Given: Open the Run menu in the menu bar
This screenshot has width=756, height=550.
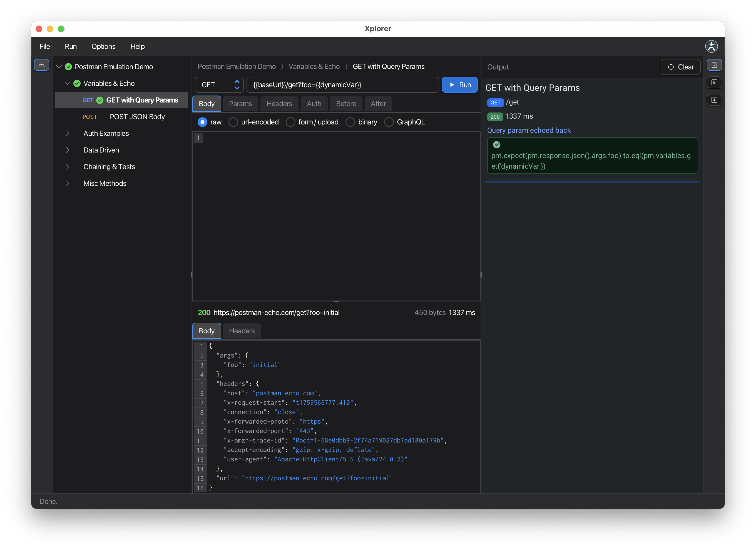Looking at the screenshot, I should tap(70, 46).
